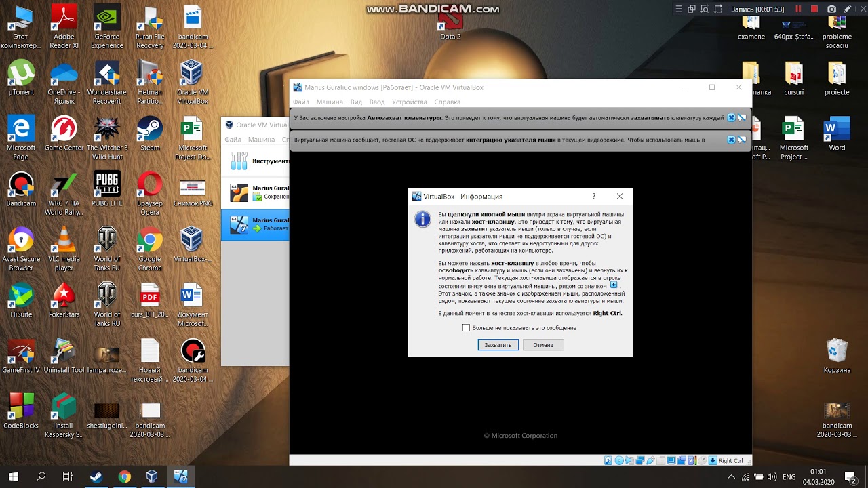
Task: Open Word desktop shortcut
Action: pyautogui.click(x=837, y=134)
